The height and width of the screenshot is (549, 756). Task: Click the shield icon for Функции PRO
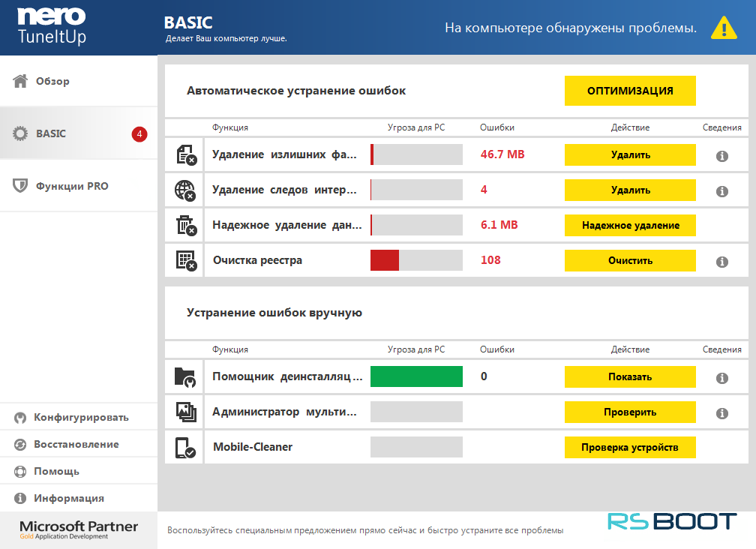(20, 185)
